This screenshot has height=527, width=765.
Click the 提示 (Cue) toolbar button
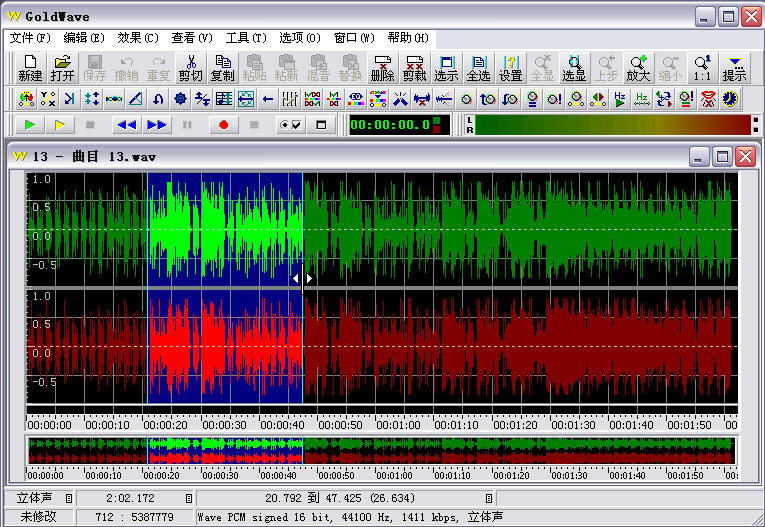(x=734, y=67)
